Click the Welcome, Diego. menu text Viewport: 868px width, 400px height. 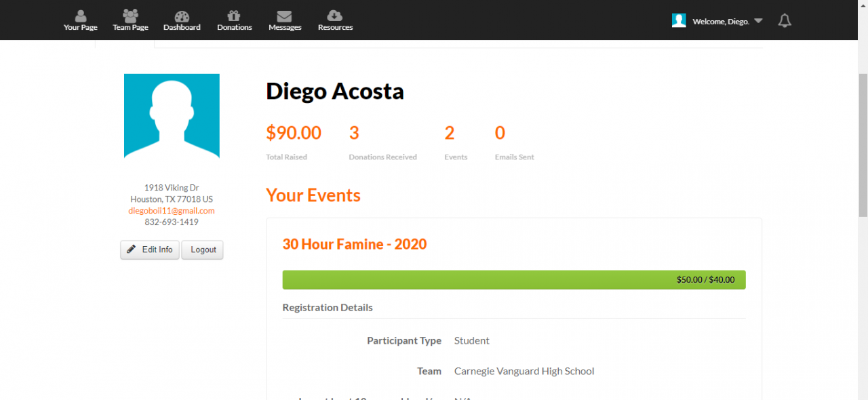pyautogui.click(x=720, y=22)
